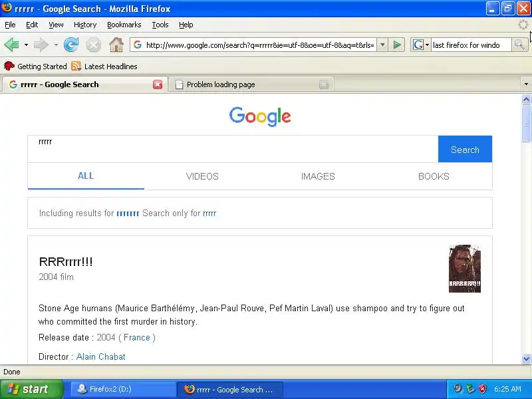Reload the current page
This screenshot has height=399, width=532.
pyautogui.click(x=71, y=45)
